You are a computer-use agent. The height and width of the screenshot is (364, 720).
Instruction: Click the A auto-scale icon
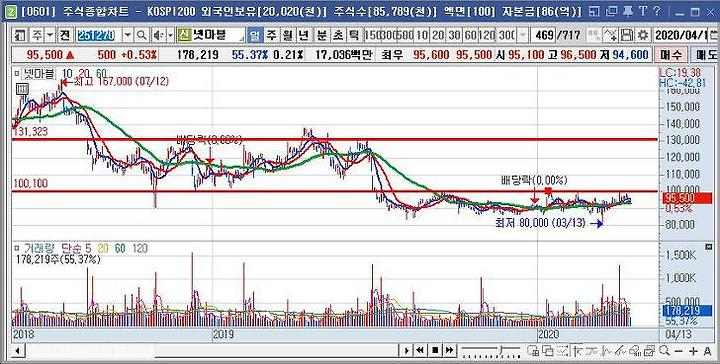tap(708, 351)
